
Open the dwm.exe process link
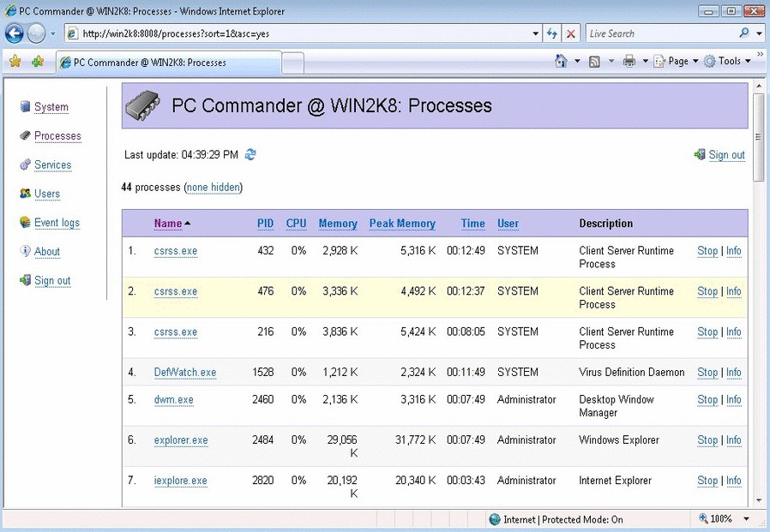click(174, 400)
